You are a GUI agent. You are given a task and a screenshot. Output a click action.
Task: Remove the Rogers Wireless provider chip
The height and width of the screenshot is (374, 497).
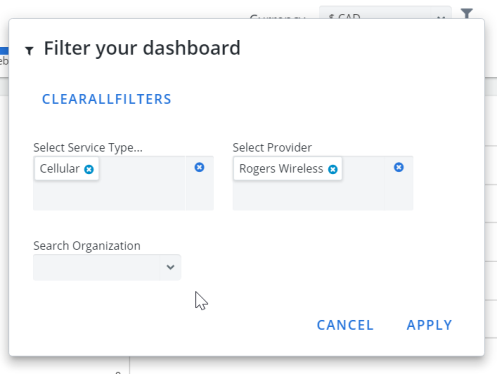click(333, 169)
